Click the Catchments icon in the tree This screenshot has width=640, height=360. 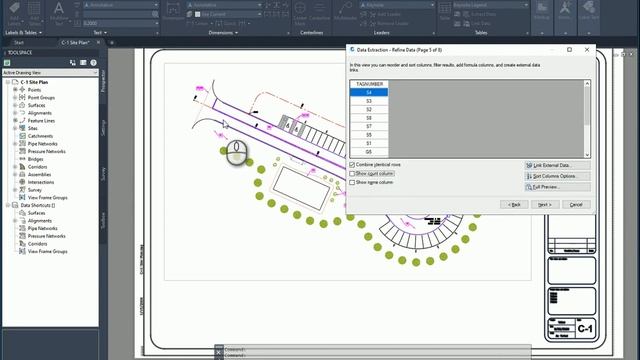point(22,136)
